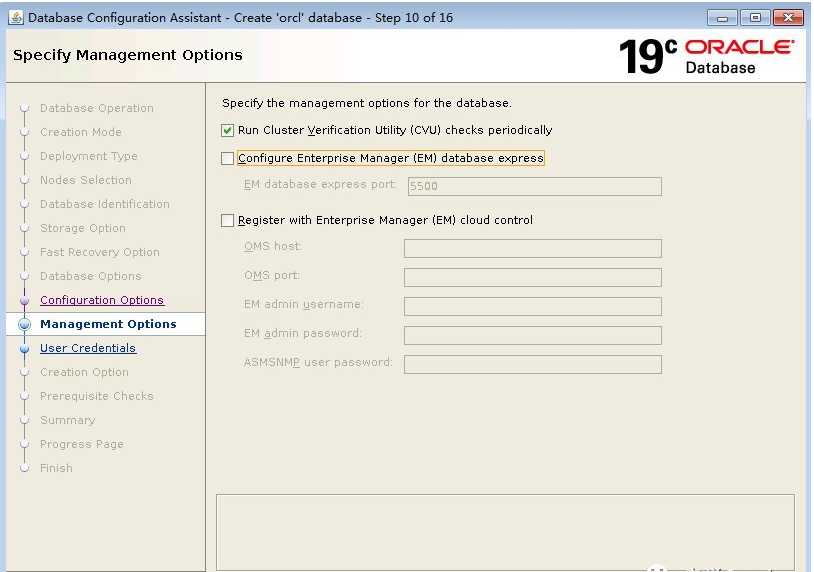
Task: Click the EM database express port field
Action: tap(535, 186)
